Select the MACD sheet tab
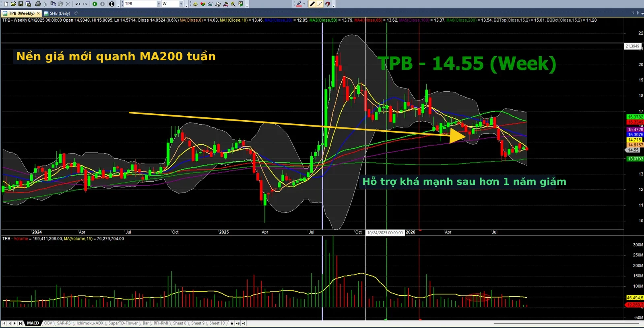644x328 pixels. click(x=33, y=323)
